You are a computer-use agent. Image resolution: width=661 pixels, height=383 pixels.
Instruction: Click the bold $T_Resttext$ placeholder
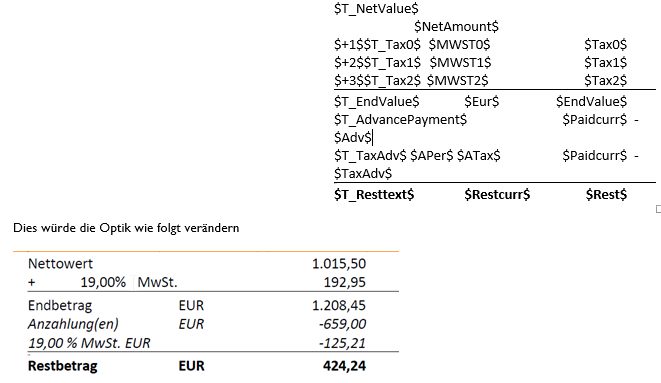click(x=374, y=195)
